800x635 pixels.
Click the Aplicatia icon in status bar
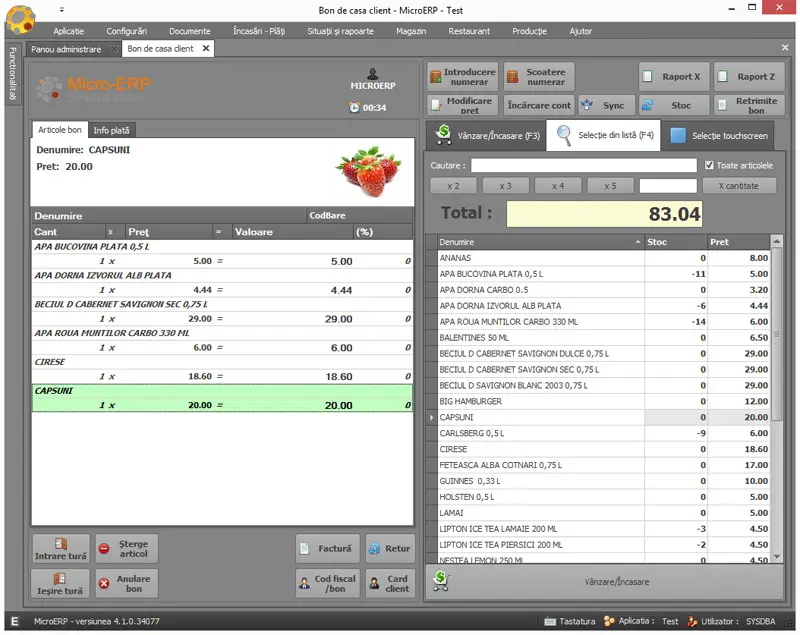tap(609, 621)
